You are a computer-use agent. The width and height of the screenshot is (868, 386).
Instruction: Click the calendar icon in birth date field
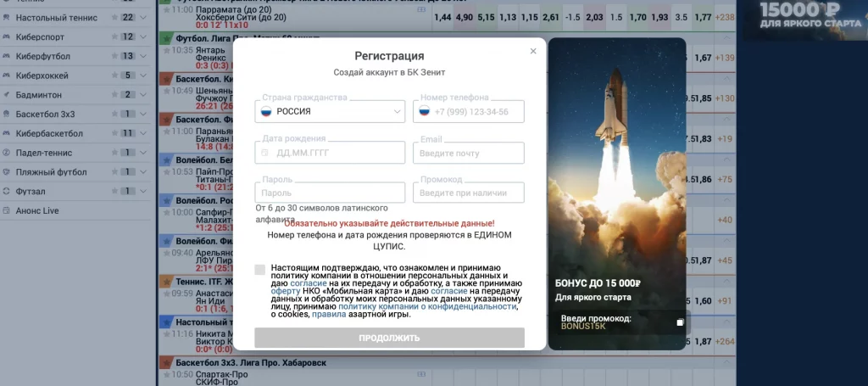pos(265,153)
